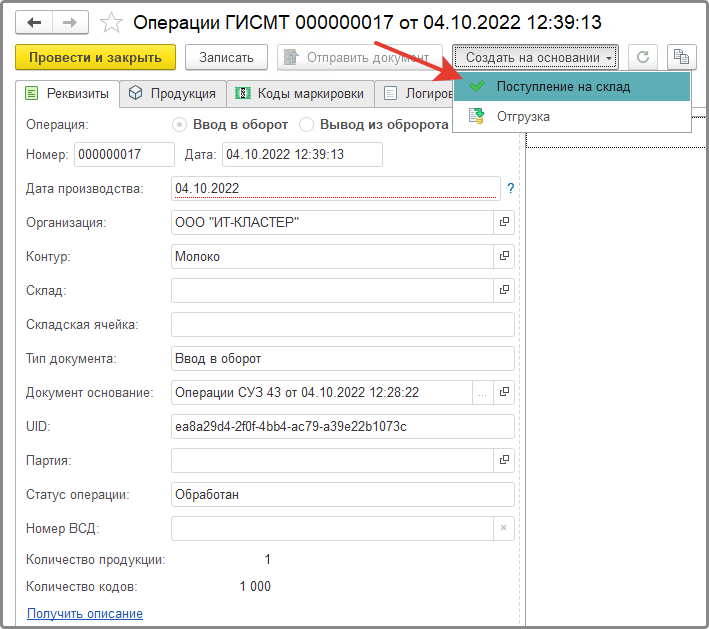
Task: Open the Склад field link icon
Action: [504, 290]
